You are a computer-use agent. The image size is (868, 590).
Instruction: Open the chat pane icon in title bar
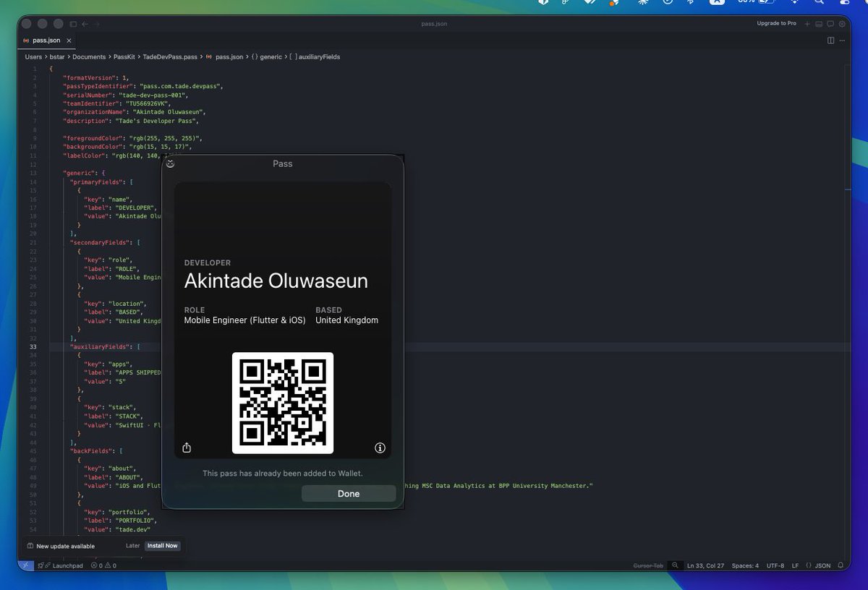tap(830, 24)
